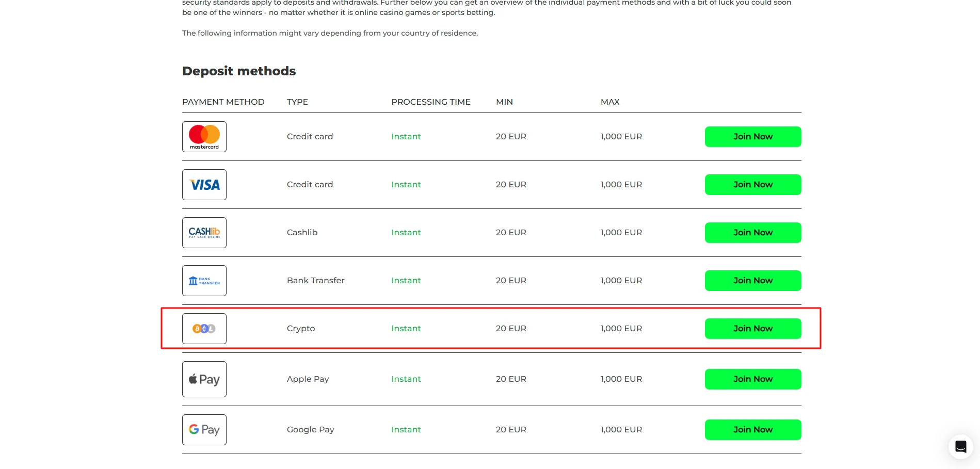980x469 pixels.
Task: Select the CASHlib payment icon
Action: click(x=204, y=233)
